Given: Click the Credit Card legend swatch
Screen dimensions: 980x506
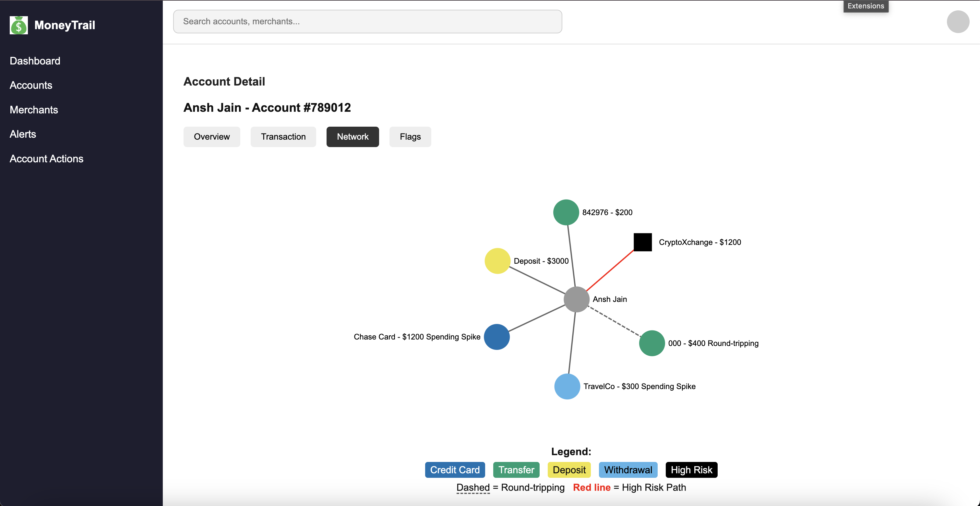Looking at the screenshot, I should (x=455, y=470).
